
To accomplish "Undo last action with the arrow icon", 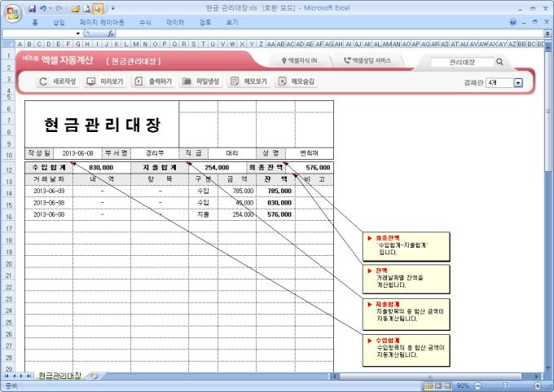I will [x=42, y=8].
